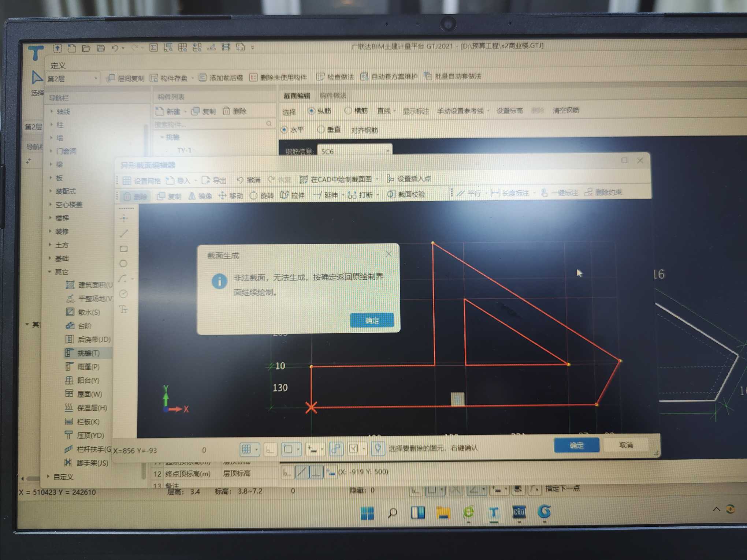Click 长度标注 dimension tool

click(x=510, y=193)
